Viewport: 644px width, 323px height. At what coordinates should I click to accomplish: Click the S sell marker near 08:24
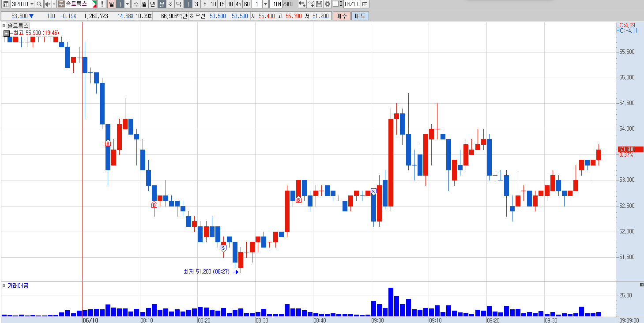coord(223,248)
